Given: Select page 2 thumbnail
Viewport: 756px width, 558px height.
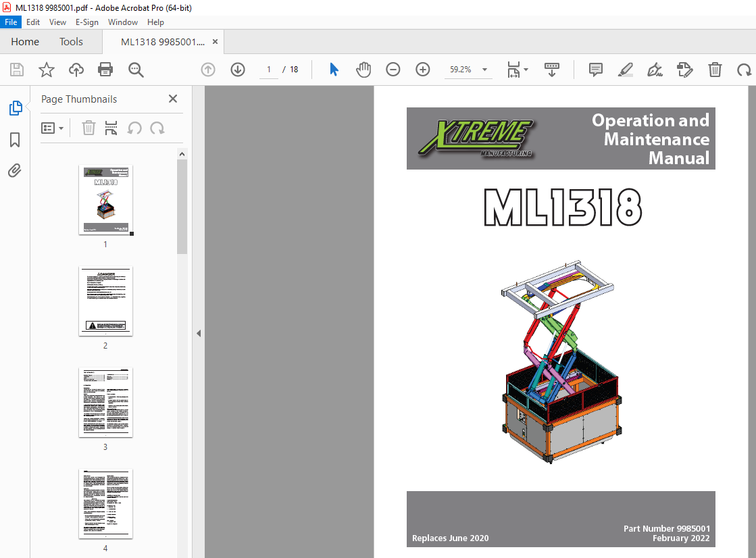Looking at the screenshot, I should tap(105, 301).
